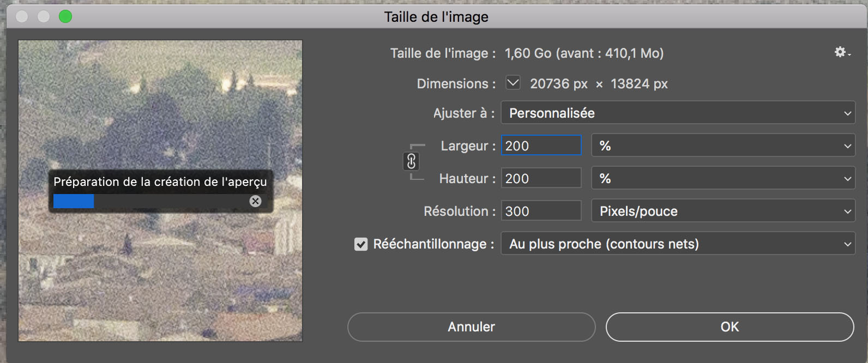The width and height of the screenshot is (868, 363).
Task: Open the Largeur unit dropdown
Action: click(x=723, y=146)
